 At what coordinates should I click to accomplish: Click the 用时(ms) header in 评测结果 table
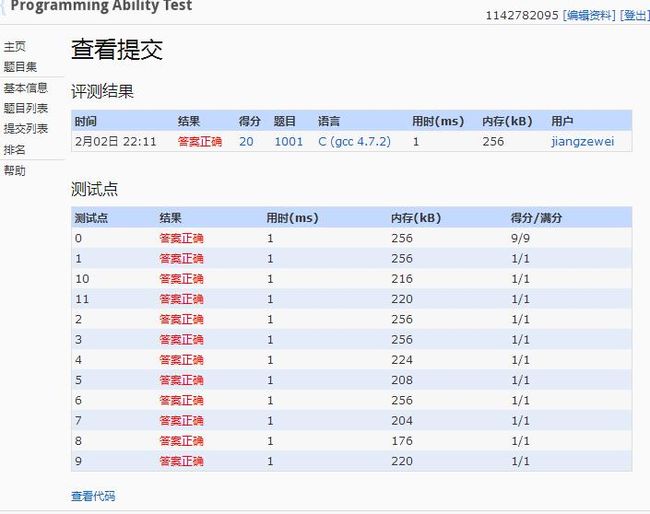tap(438, 121)
